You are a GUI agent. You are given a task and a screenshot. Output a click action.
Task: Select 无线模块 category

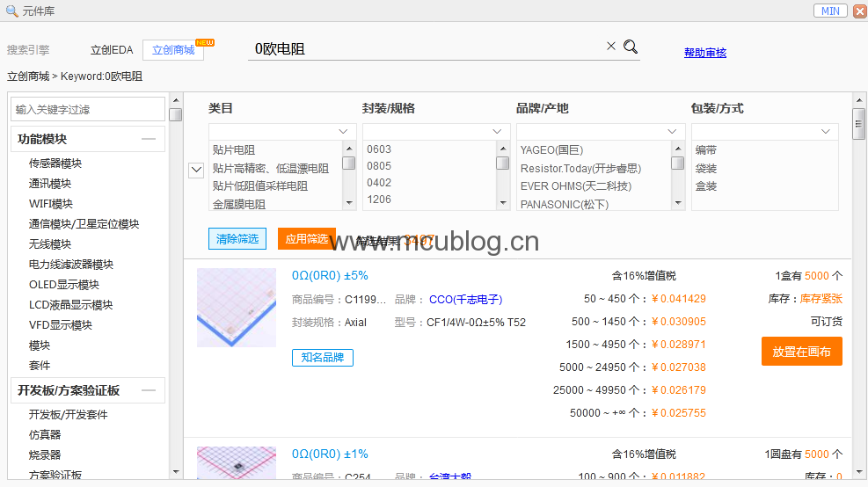click(x=50, y=244)
